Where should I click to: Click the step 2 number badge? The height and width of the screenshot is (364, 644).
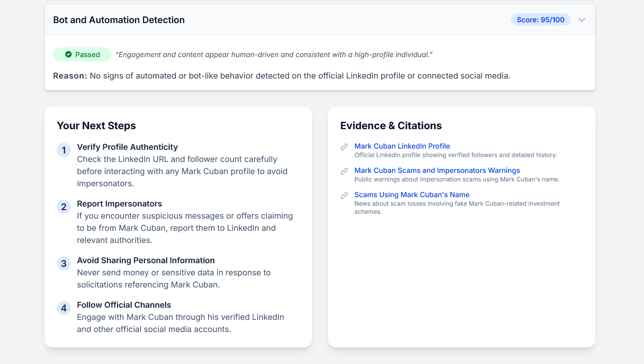point(64,207)
